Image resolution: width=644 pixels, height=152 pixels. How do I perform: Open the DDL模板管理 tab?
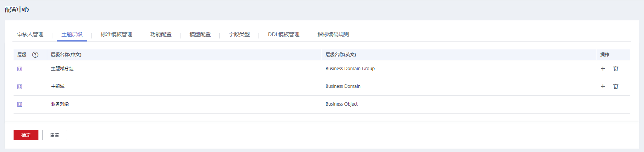tap(284, 34)
